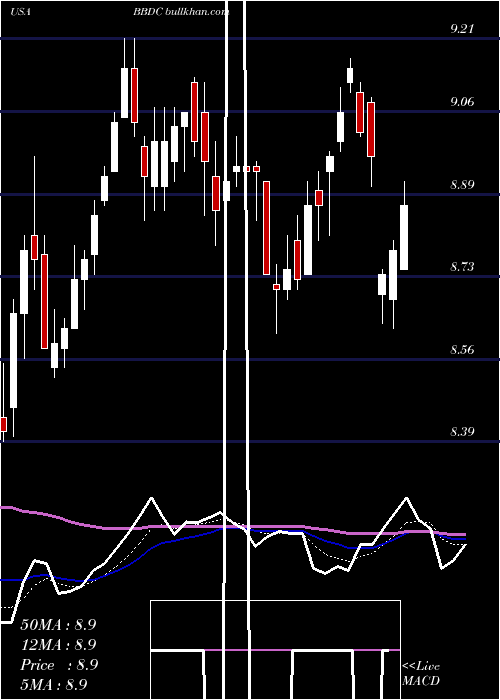Click the 12MA : 8.9 reading
500x700 pixels.
[58, 645]
